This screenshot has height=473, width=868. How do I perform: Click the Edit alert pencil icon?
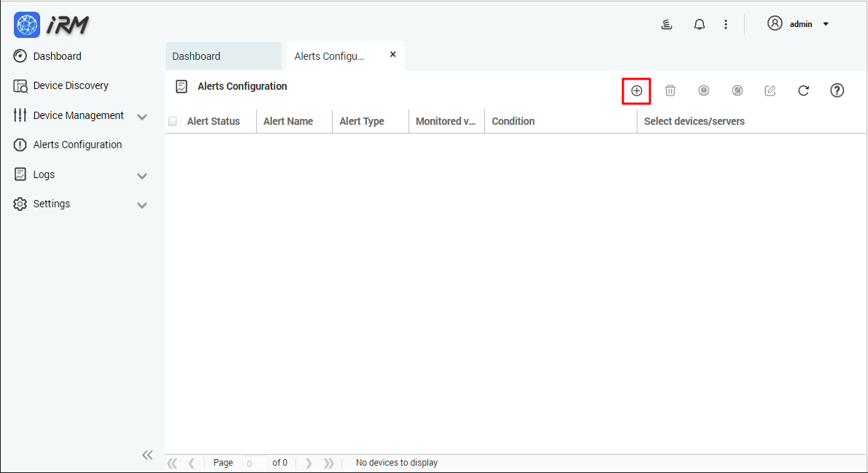tap(770, 91)
